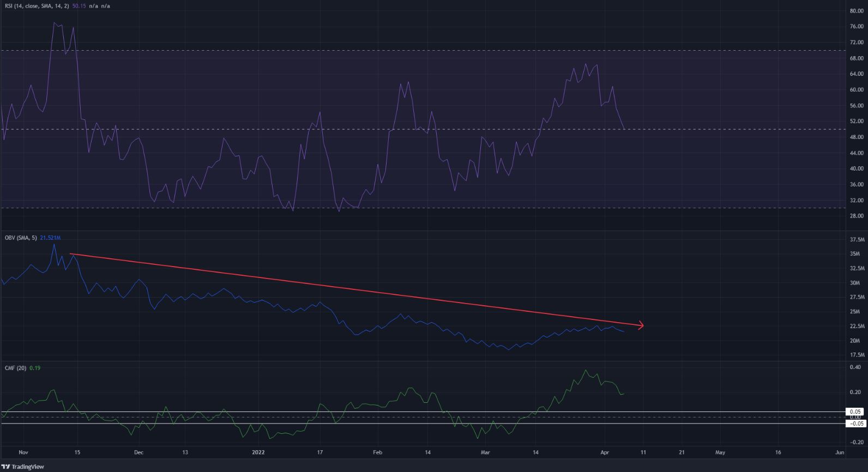Screen dimensions: 868x472
Task: Click the 44.00 RSI scale label
Action: click(x=857, y=153)
